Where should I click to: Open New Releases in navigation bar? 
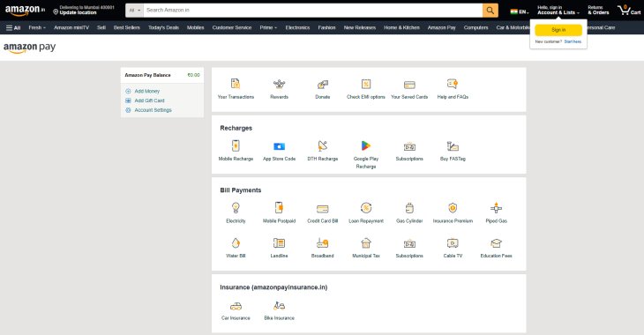click(x=360, y=27)
